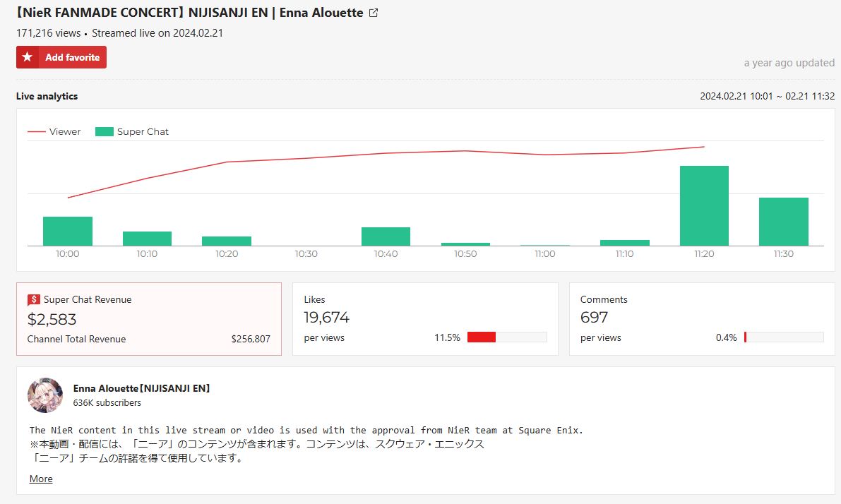Add this stream to favorites
This screenshot has width=841, height=504.
tap(61, 57)
